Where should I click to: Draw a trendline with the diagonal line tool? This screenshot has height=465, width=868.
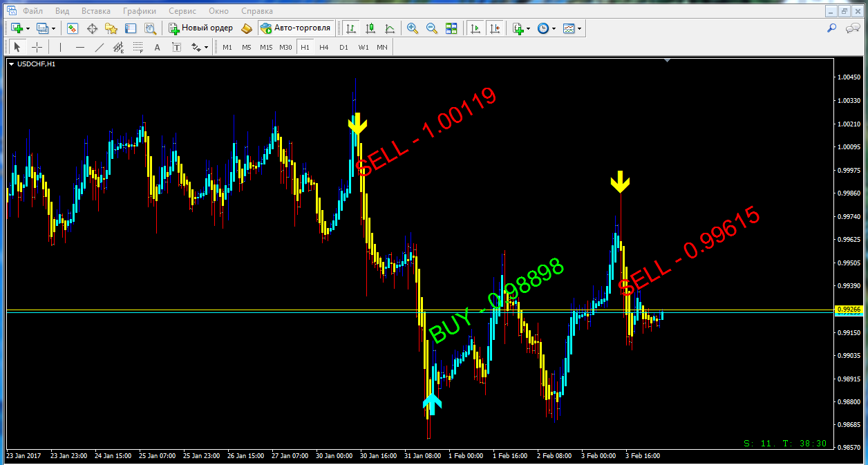[x=100, y=47]
